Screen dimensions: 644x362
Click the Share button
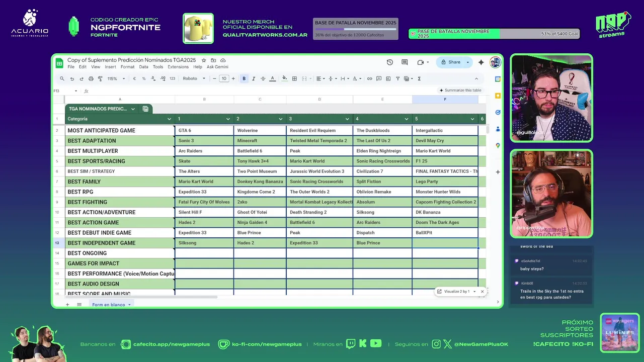pos(450,62)
